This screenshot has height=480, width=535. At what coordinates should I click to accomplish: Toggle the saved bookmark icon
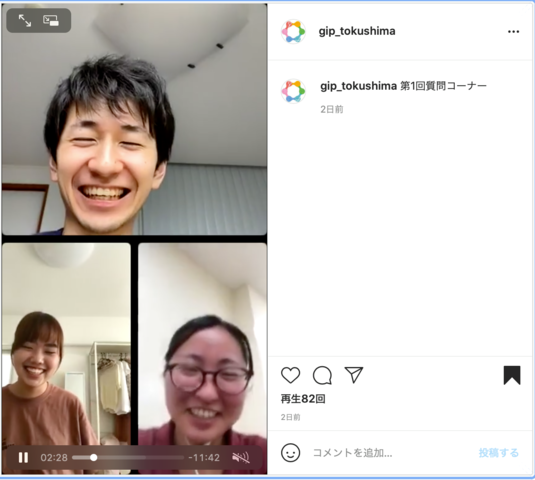(x=512, y=375)
